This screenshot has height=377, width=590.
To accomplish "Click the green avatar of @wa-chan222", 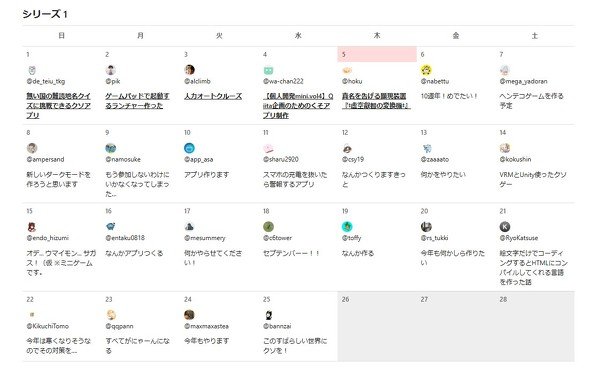I will [268, 70].
